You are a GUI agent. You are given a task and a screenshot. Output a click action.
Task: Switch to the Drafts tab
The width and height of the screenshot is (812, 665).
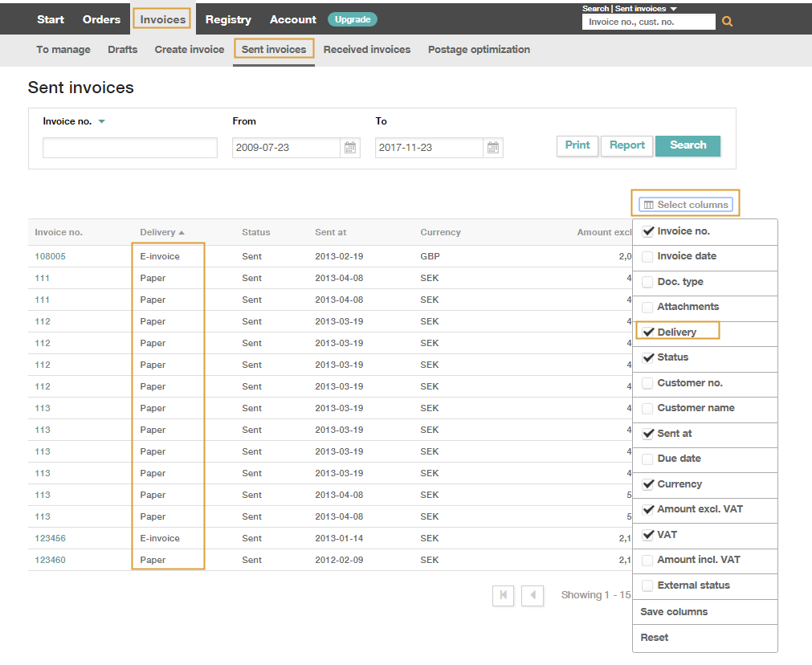(123, 50)
